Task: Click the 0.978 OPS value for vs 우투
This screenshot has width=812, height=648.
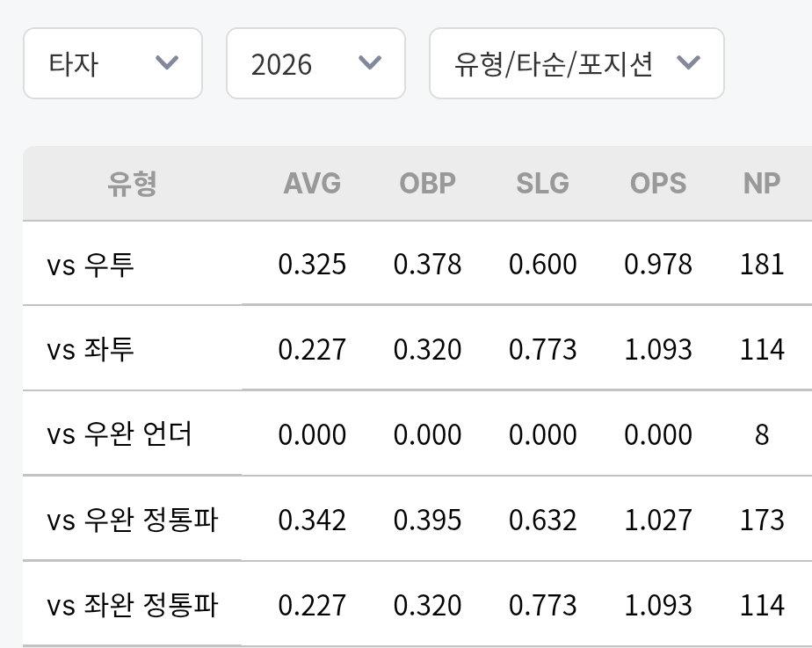Action: coord(657,264)
